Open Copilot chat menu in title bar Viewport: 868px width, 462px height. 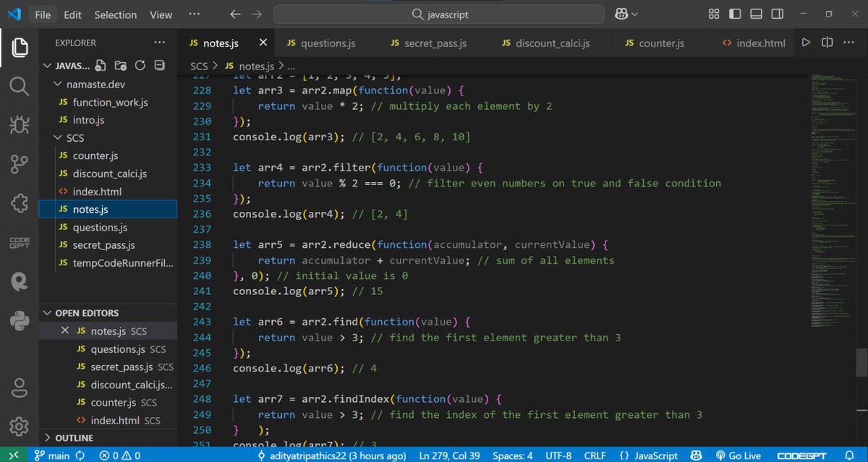click(x=626, y=14)
